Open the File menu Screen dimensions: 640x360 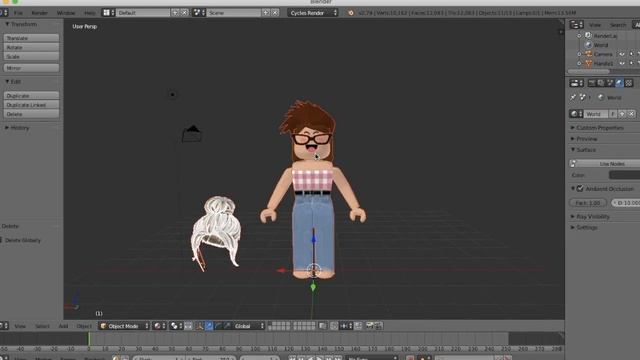(18, 13)
